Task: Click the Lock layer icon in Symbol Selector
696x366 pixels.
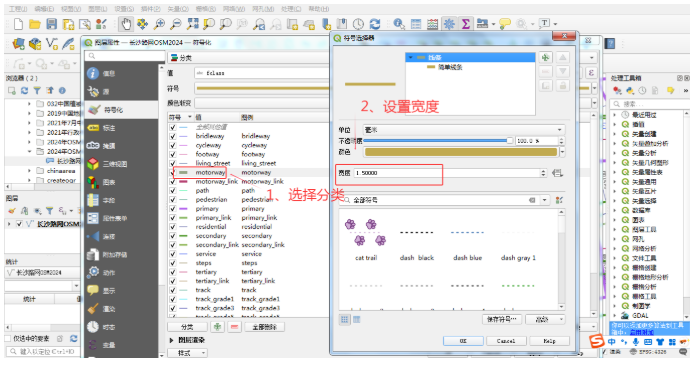Action: point(562,86)
